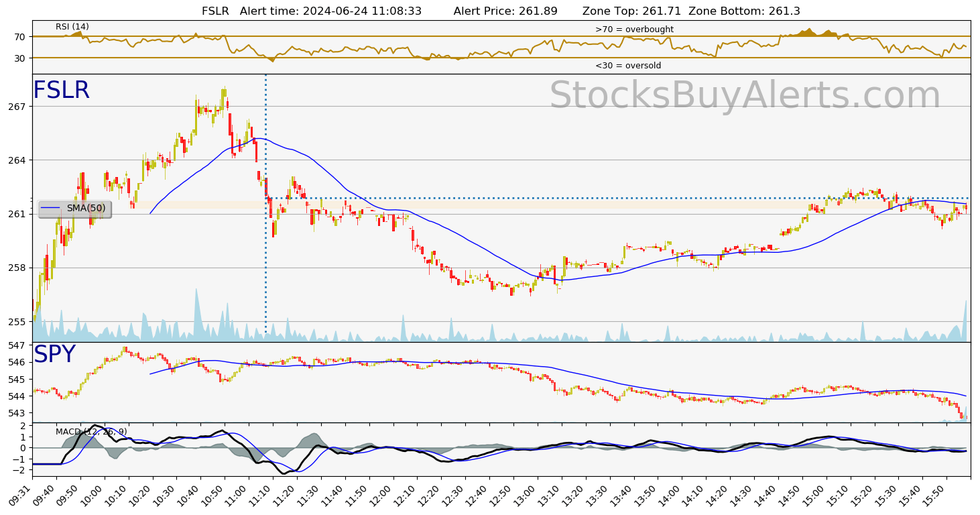Click the MACD (12, 26, 9) label
This screenshot has width=980, height=515.
coord(91,432)
